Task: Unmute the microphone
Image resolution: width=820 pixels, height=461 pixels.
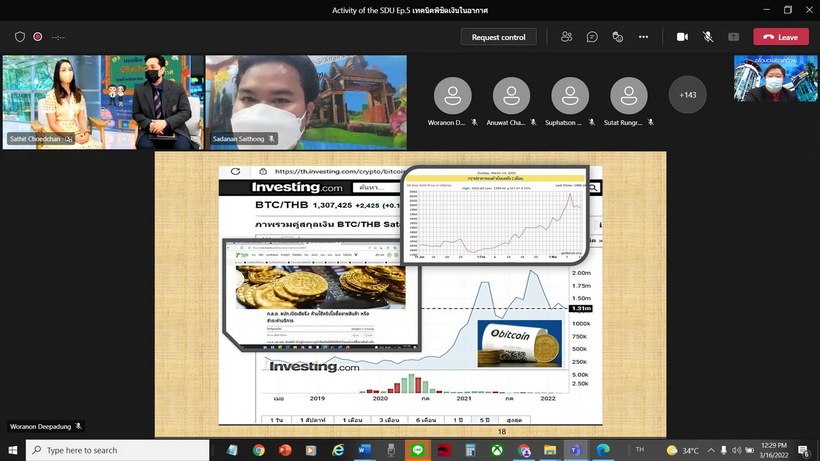Action: [708, 37]
